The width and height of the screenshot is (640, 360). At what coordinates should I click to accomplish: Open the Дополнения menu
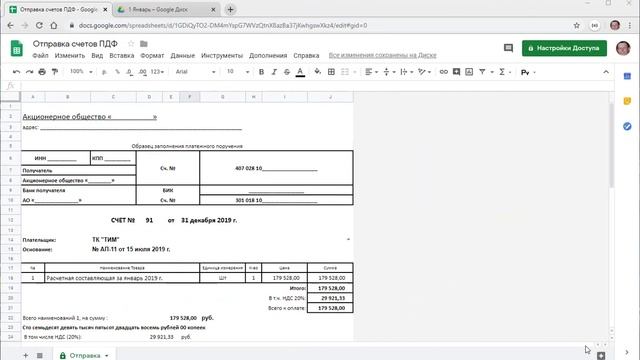[268, 56]
